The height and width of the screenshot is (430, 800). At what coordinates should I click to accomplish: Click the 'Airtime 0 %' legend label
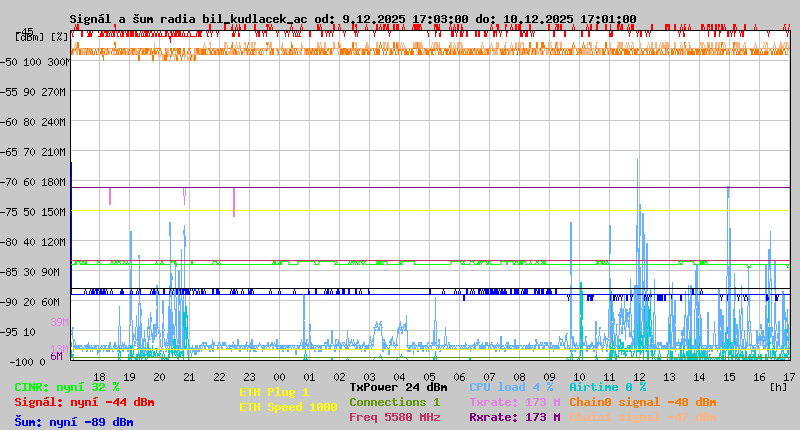[x=608, y=387]
